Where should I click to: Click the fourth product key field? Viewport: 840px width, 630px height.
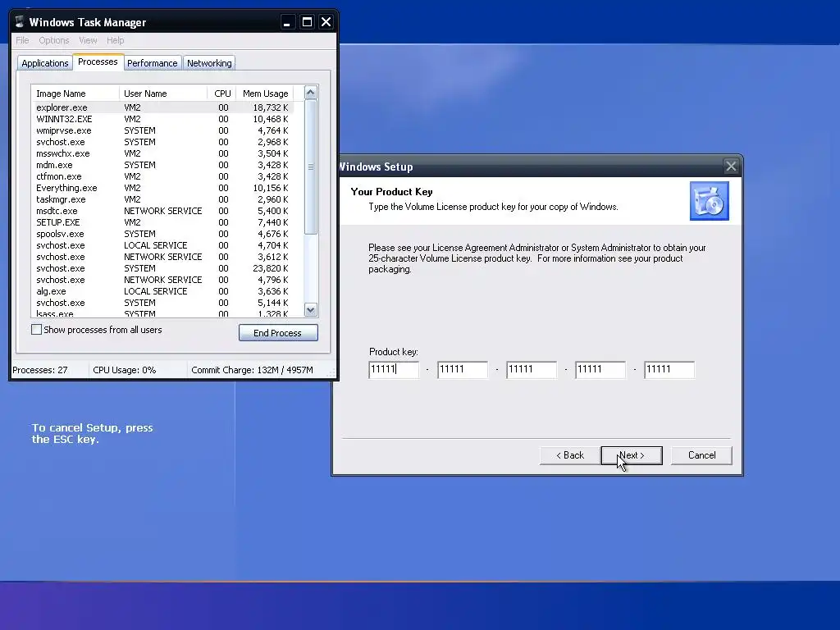click(x=600, y=370)
